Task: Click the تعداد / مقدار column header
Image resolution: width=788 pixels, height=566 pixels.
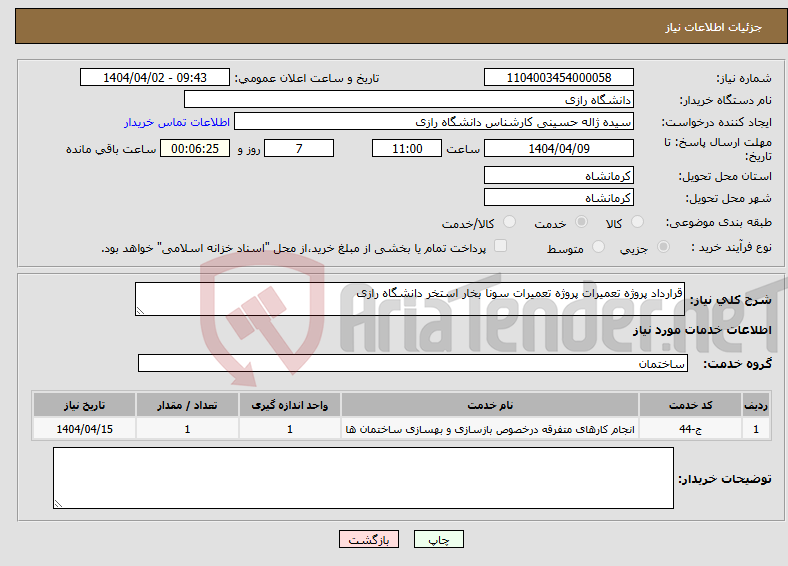Action: 187,405
